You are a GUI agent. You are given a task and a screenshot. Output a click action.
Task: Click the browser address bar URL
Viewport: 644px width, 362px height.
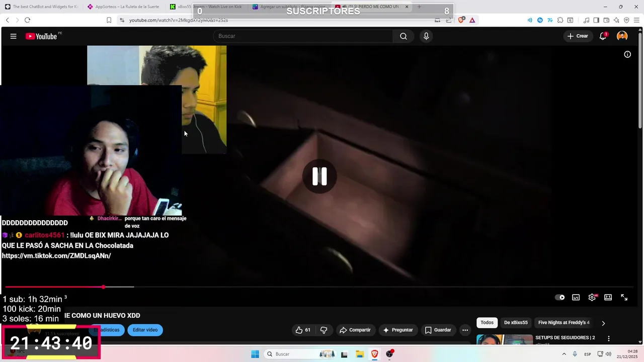[x=179, y=20]
